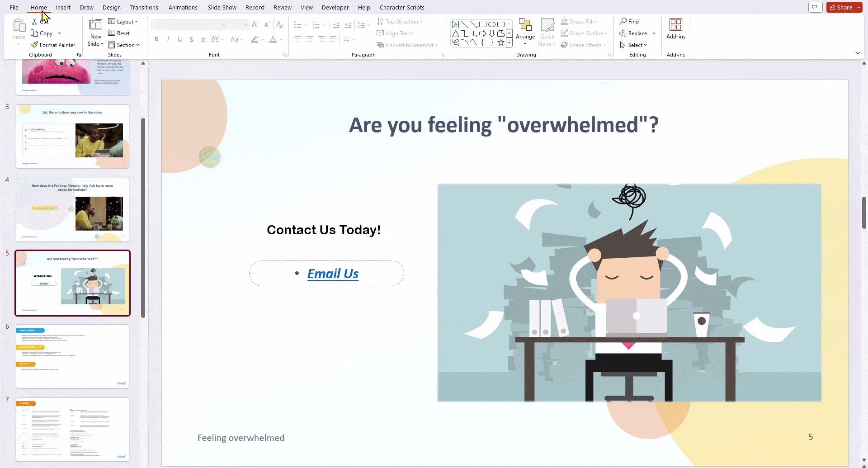Toggle italic formatting

coord(168,39)
